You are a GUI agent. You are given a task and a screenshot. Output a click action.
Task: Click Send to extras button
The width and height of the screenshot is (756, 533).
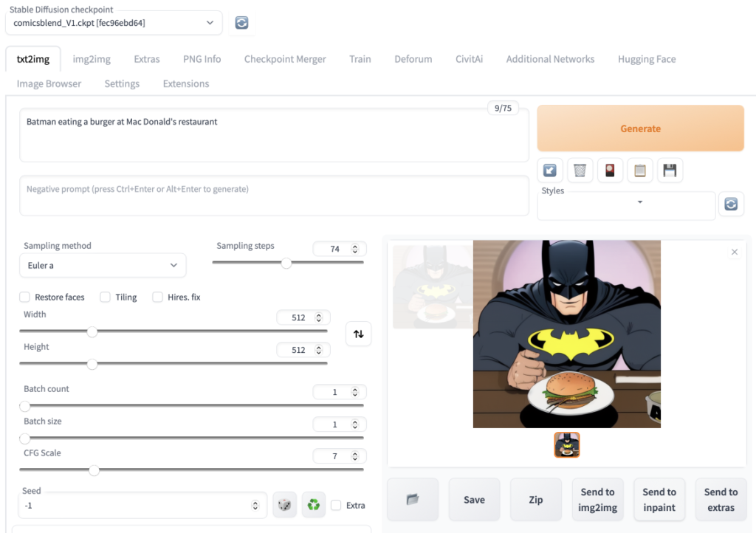tap(721, 499)
